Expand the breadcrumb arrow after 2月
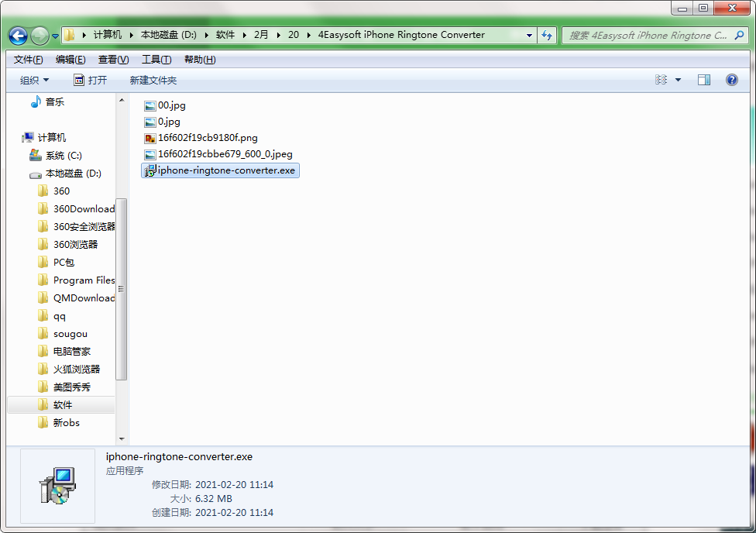This screenshot has width=756, height=533. pos(278,35)
